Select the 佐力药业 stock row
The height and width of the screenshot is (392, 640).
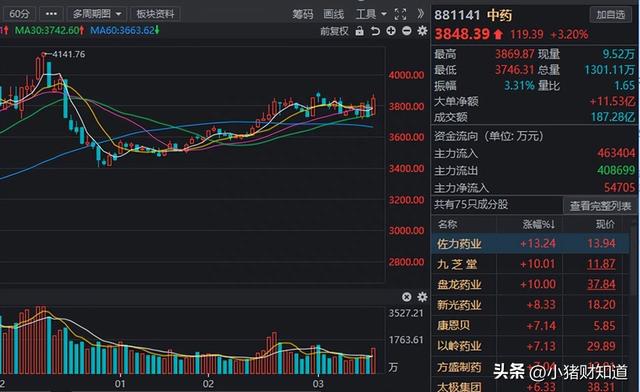(x=530, y=244)
